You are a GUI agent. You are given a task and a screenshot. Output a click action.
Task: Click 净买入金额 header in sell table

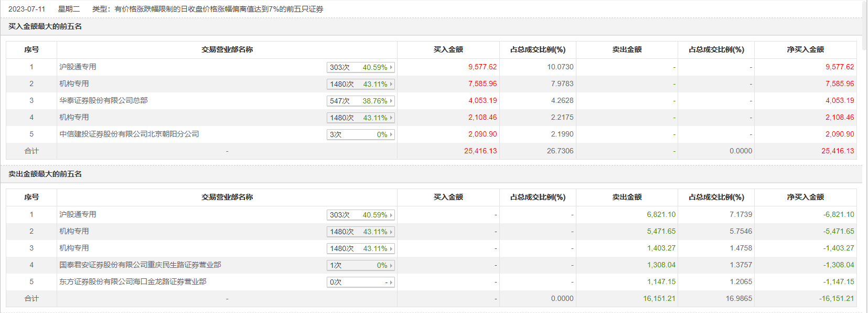(805, 197)
